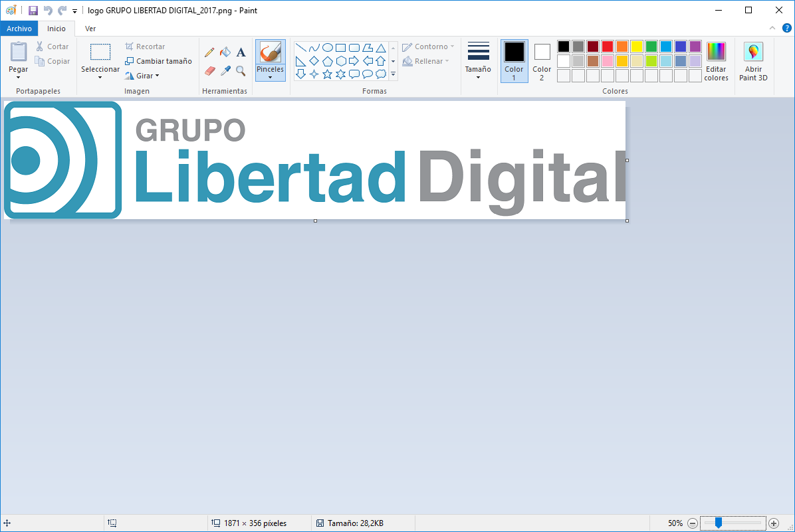Select the Color picker eyedropper tool
The width and height of the screenshot is (795, 532).
[x=225, y=70]
